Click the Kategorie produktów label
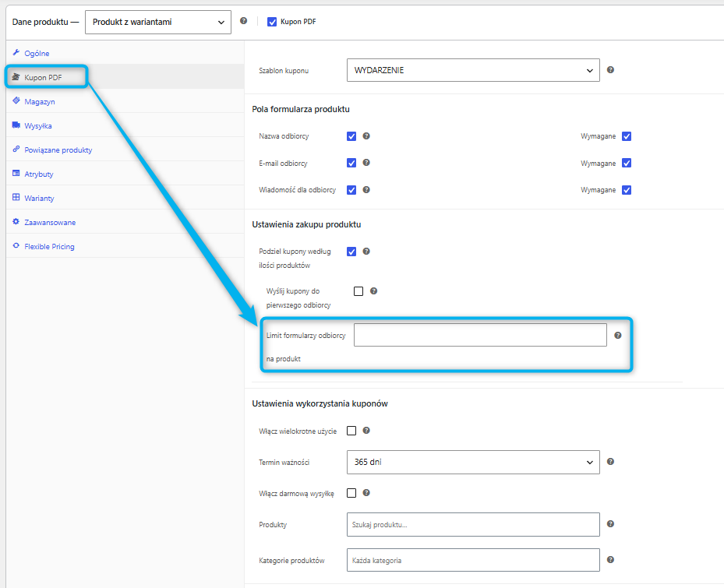The image size is (724, 588). (291, 560)
